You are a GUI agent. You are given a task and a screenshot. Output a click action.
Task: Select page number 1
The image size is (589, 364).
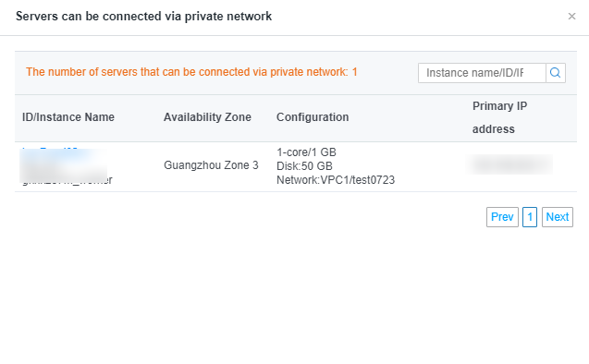click(x=530, y=217)
